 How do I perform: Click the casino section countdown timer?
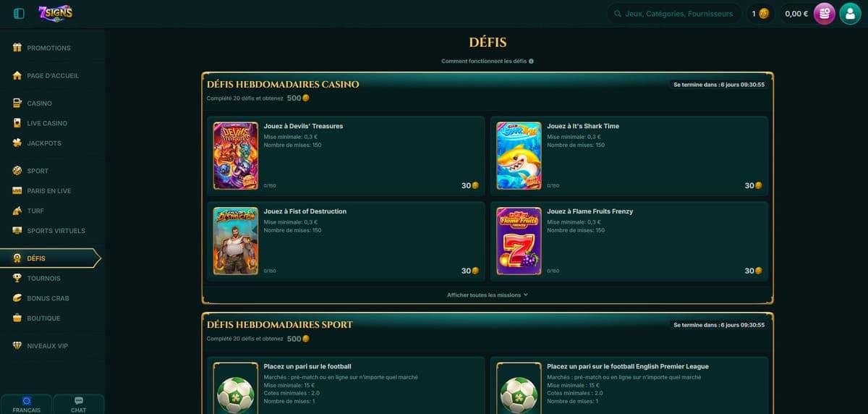pyautogui.click(x=718, y=85)
